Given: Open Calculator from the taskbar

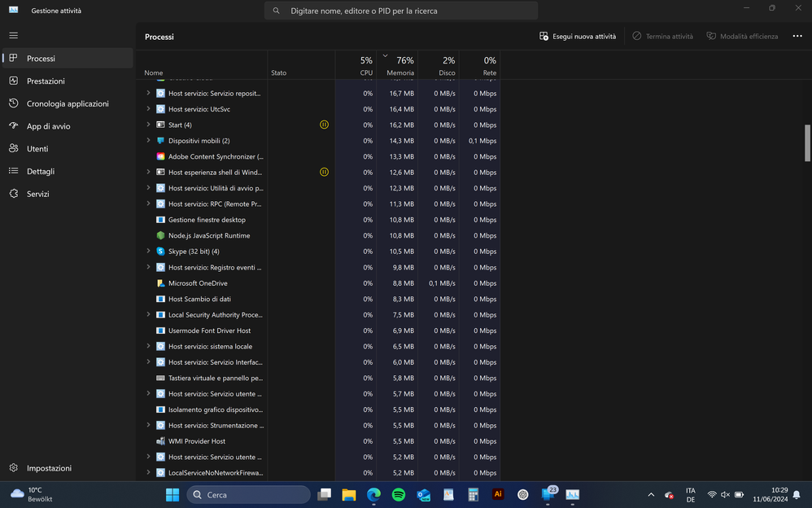Looking at the screenshot, I should coord(474,494).
